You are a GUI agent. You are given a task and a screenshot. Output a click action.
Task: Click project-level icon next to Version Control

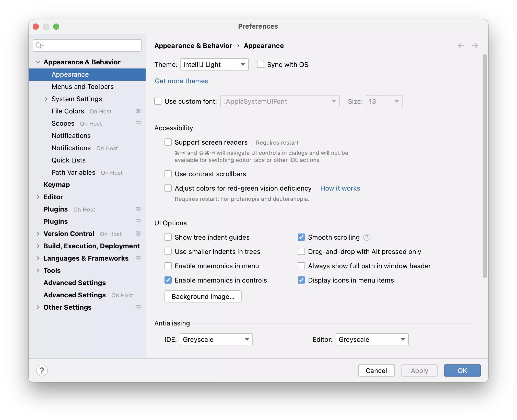(x=138, y=234)
